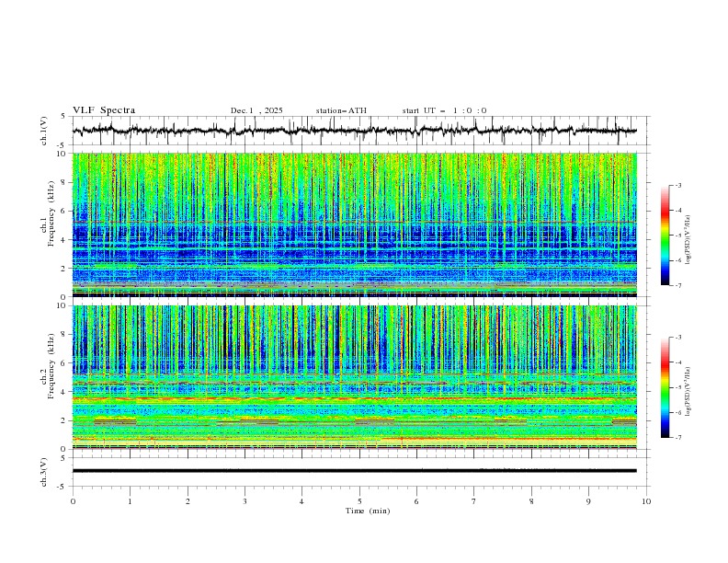Click the "-3" tick on lower colorbar
728x563 pixels.
[x=678, y=338]
